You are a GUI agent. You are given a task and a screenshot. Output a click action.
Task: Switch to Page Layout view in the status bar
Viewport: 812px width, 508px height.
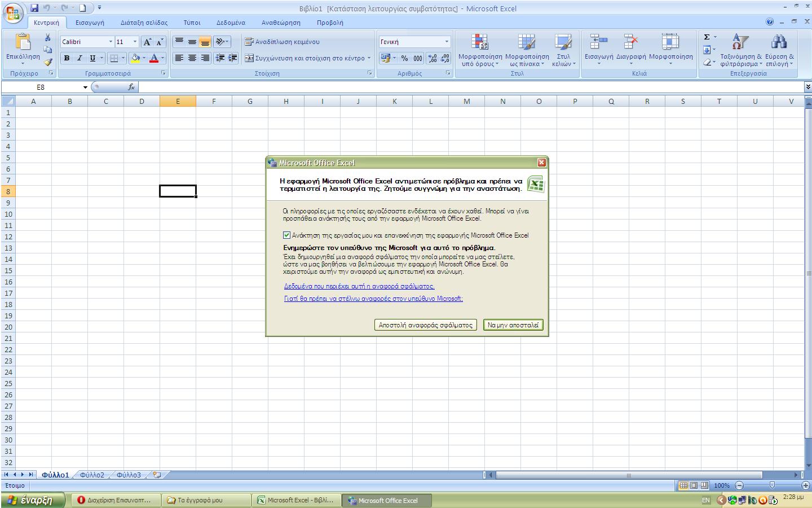pyautogui.click(x=694, y=485)
